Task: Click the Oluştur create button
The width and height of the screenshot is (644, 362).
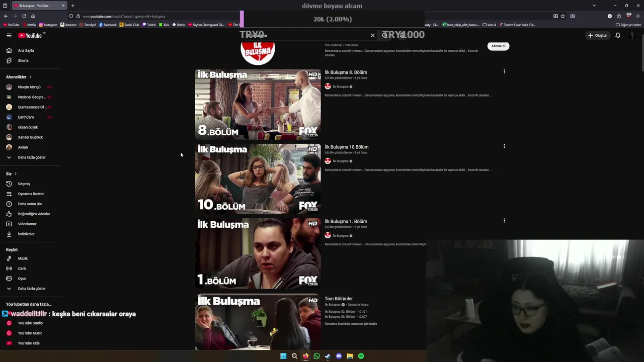Action: (x=597, y=35)
